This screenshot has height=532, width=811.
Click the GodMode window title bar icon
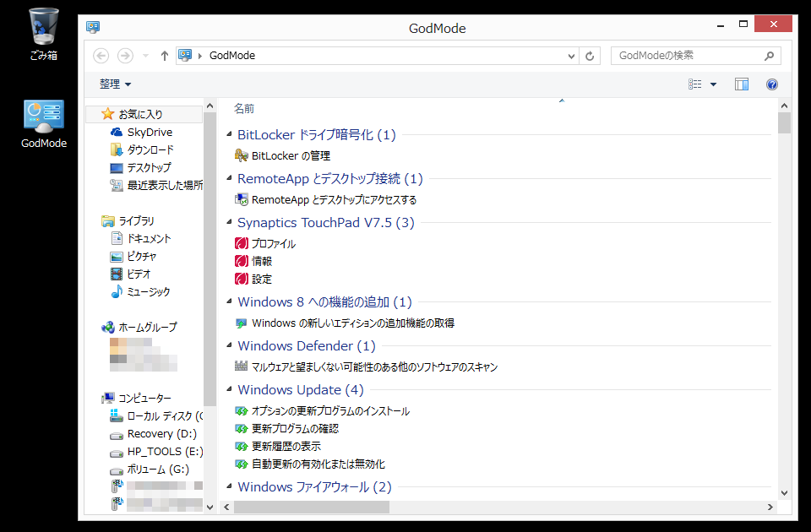click(93, 27)
